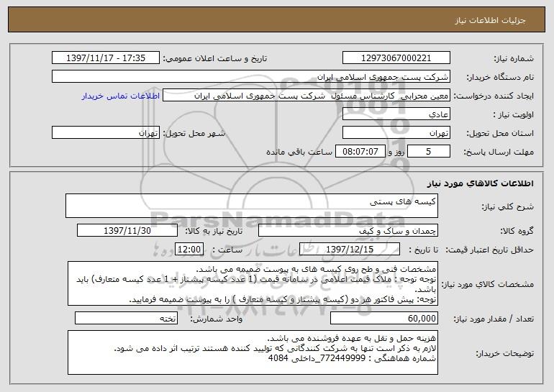Click the label تعداد / مقدار مورد نیاز
This screenshot has width=554, height=392.
coord(494,319)
